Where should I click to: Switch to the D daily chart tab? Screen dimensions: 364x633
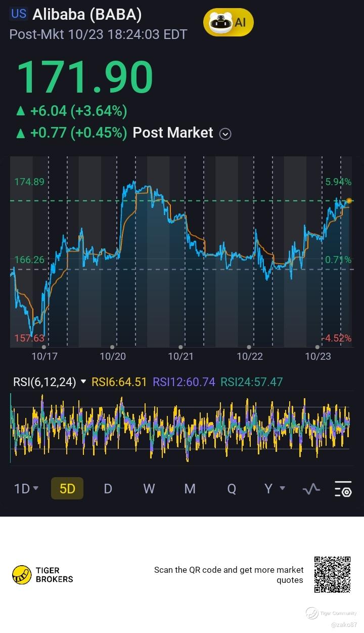[108, 489]
